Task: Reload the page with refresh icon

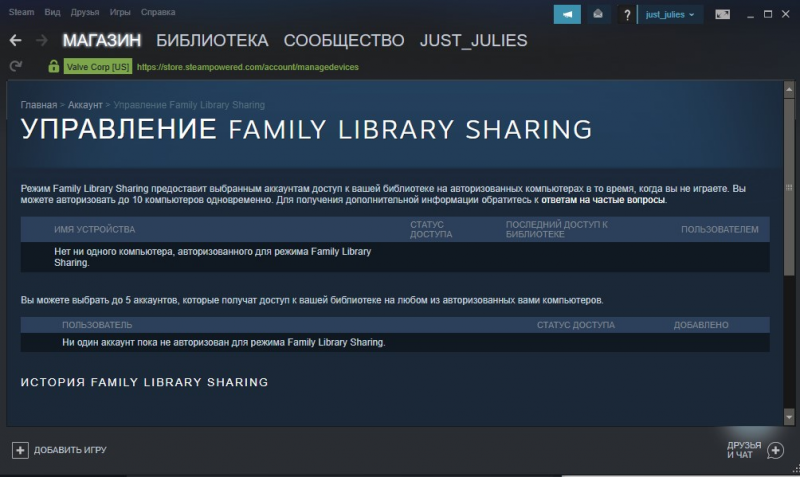Action: coord(16,66)
